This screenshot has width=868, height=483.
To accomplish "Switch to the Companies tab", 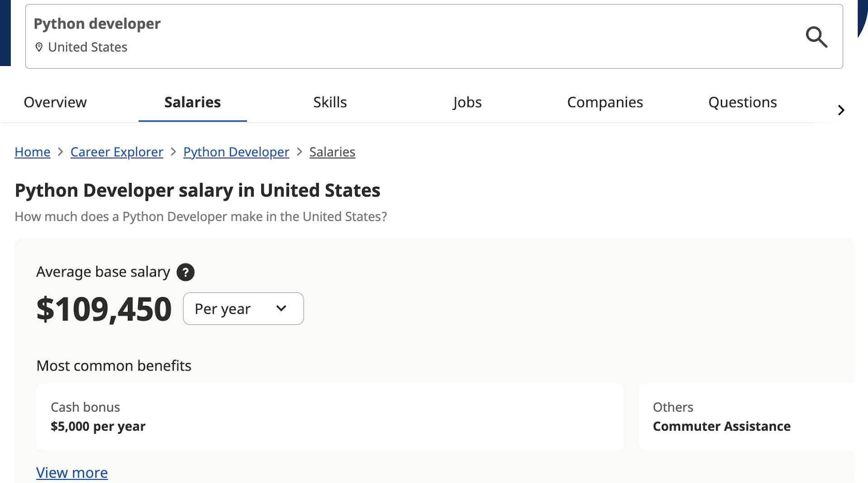I will 605,102.
